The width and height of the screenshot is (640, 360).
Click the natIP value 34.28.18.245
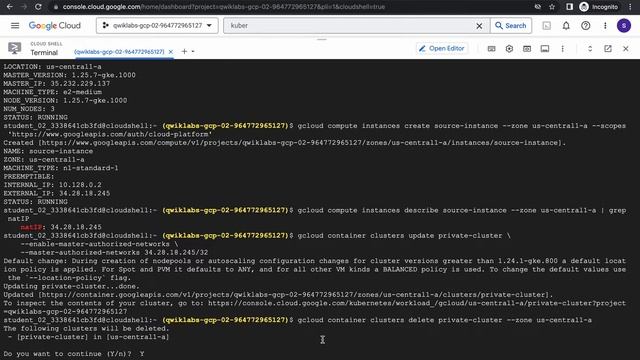(x=76, y=227)
